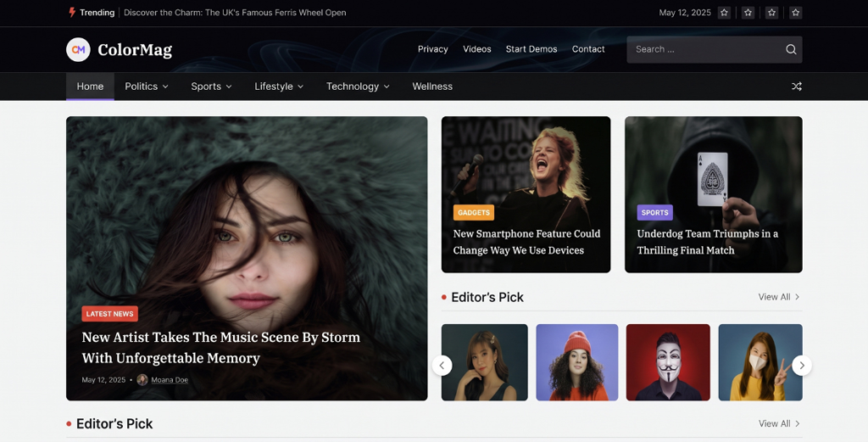Click the red lightning bolt Trending icon

tap(72, 12)
